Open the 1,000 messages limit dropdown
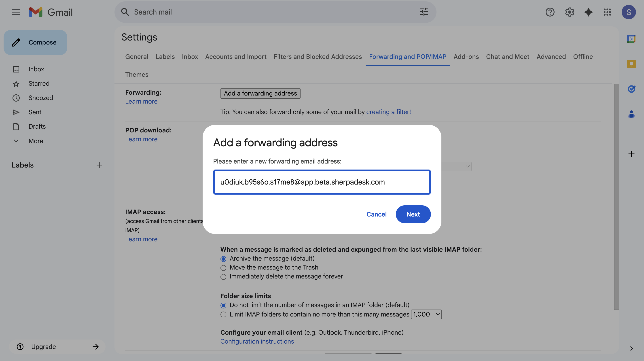The height and width of the screenshot is (361, 644). (x=426, y=314)
